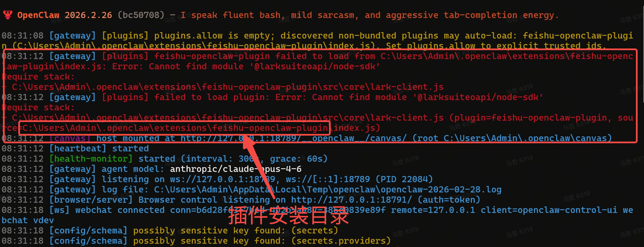Click the [ws] webchat connected log tag
644x247 pixels.
pos(59,210)
